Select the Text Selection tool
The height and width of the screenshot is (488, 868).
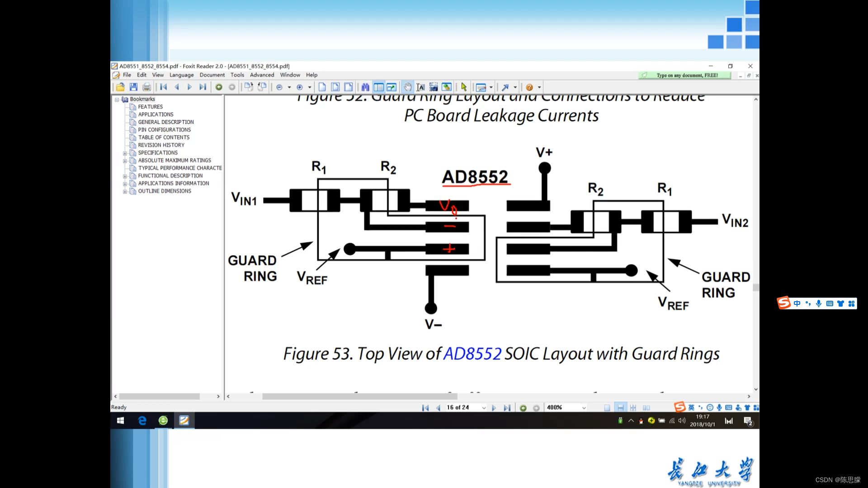point(420,87)
